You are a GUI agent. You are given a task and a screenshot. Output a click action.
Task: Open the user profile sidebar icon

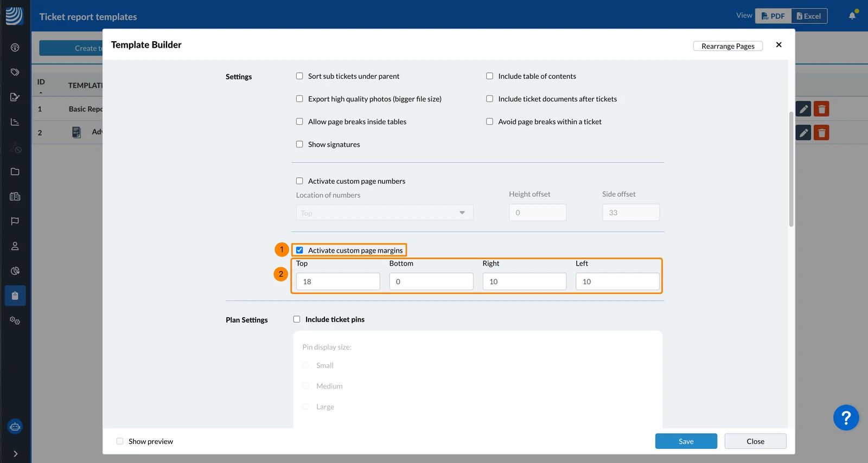coord(15,246)
